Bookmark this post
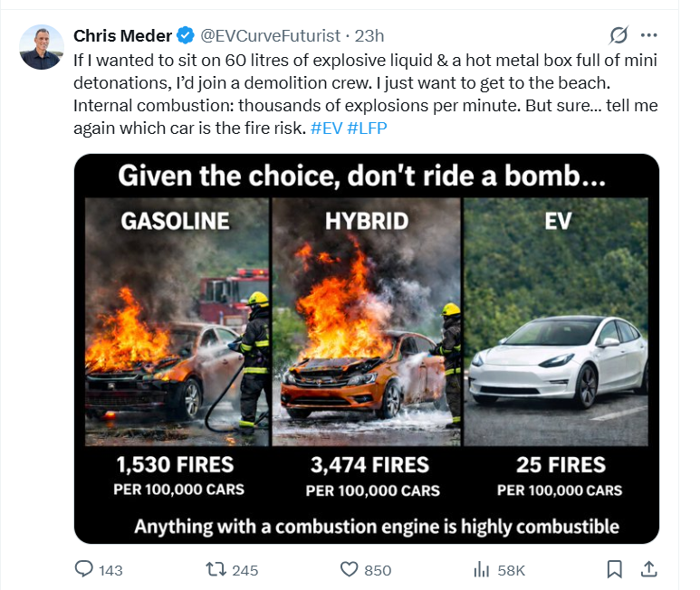700x590 pixels. point(614,569)
